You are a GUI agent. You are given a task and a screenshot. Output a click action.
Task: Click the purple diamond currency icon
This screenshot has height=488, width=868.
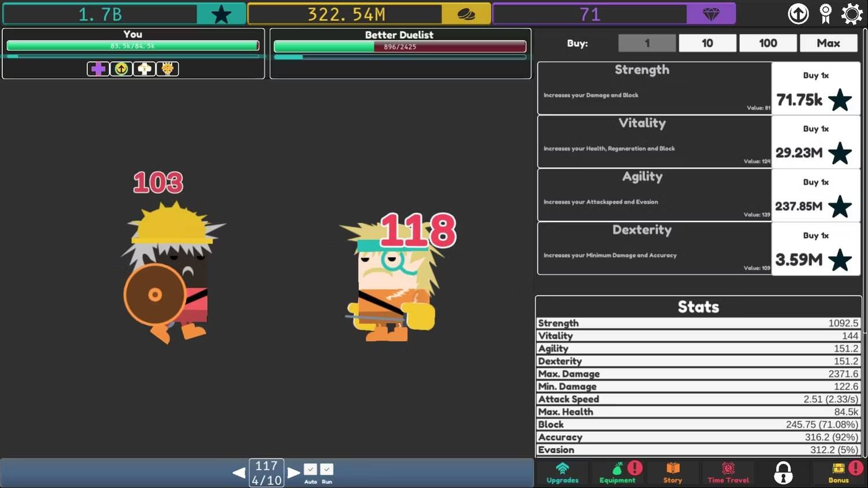click(x=711, y=14)
